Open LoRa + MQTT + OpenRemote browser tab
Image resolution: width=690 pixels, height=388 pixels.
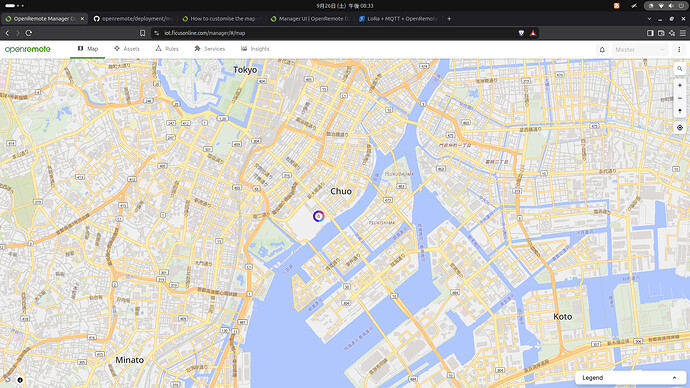coord(398,18)
